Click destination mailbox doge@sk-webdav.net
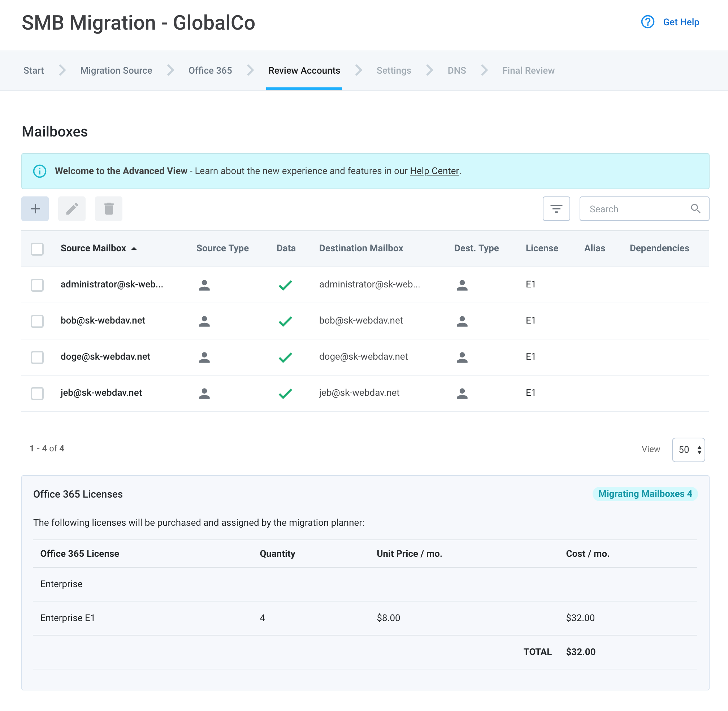The width and height of the screenshot is (728, 711). click(363, 357)
